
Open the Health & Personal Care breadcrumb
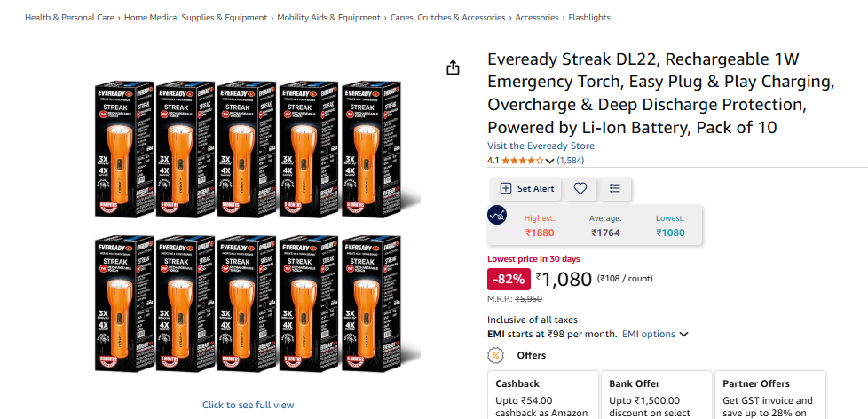tap(69, 18)
